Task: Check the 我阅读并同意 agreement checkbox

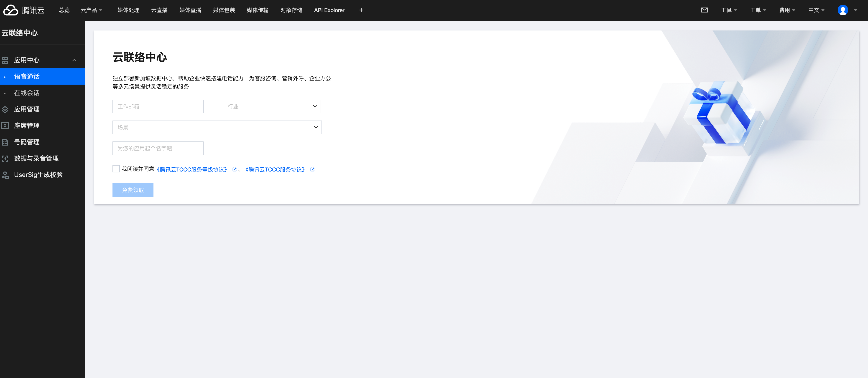Action: tap(116, 169)
